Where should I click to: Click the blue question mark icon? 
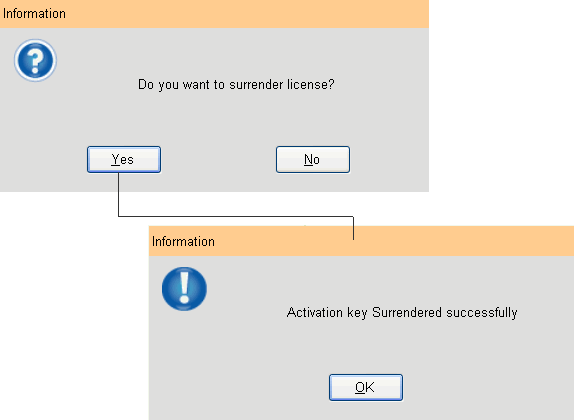36,60
